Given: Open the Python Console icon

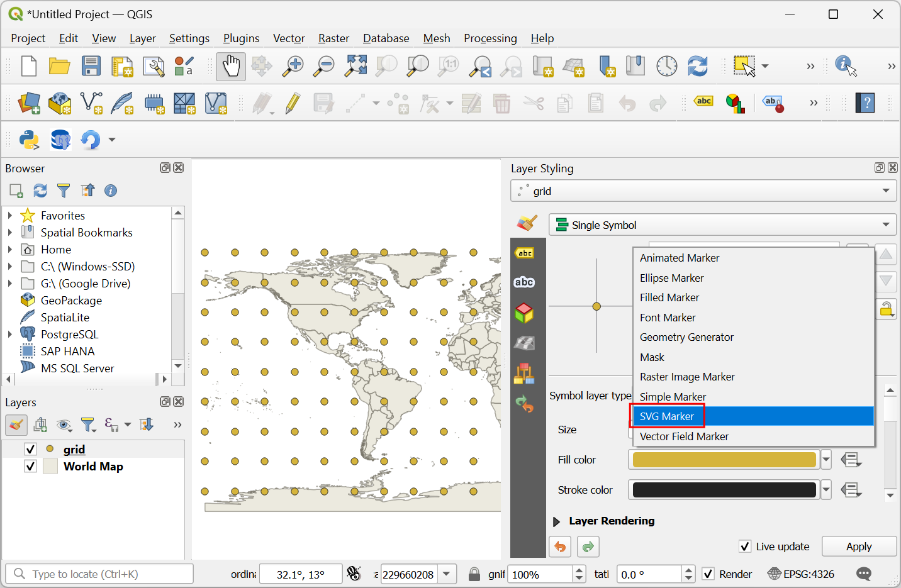Looking at the screenshot, I should [x=29, y=140].
